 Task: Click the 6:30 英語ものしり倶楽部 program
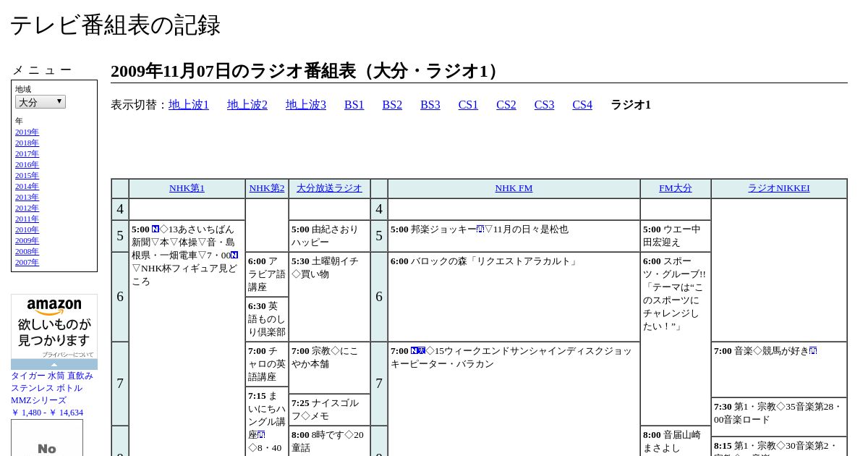click(267, 319)
